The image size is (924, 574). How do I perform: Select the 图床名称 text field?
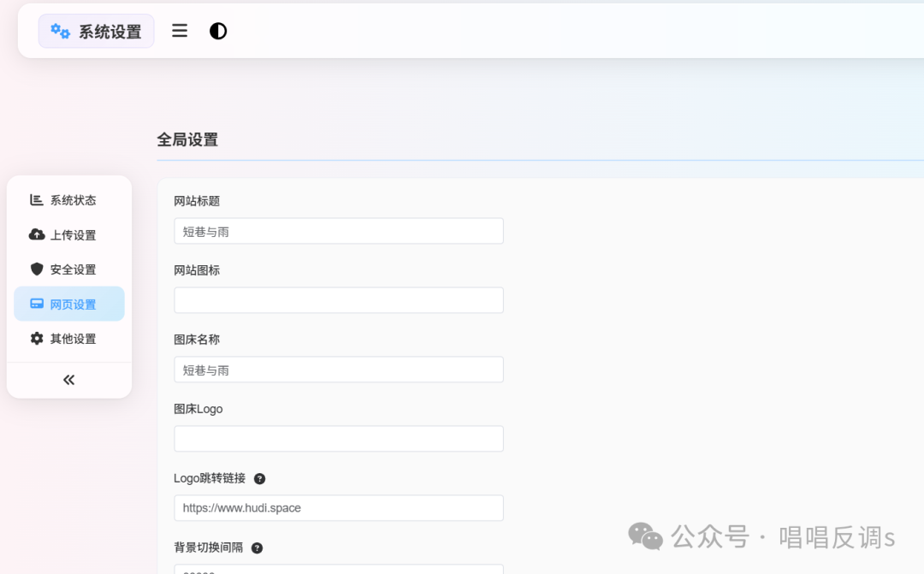[338, 370]
